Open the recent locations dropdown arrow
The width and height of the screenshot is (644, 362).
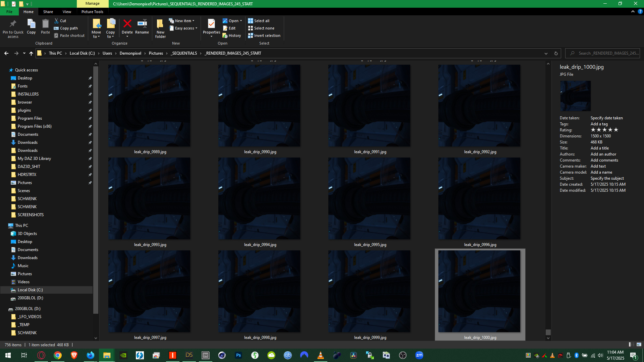[x=24, y=53]
